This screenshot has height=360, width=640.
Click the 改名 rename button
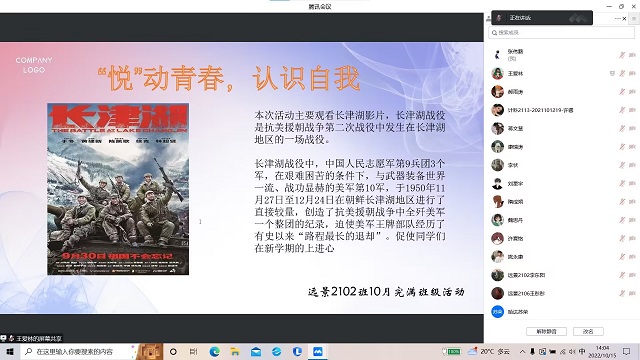[x=588, y=331]
